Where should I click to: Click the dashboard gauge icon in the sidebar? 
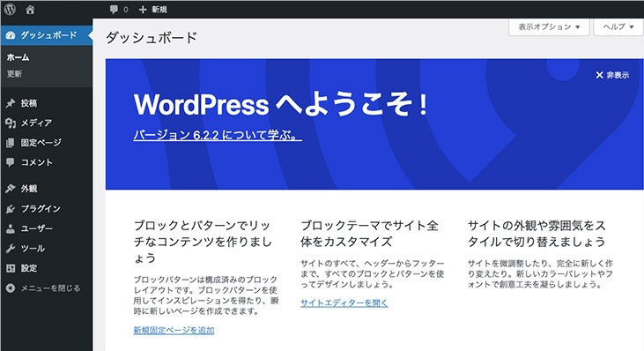pos(11,35)
